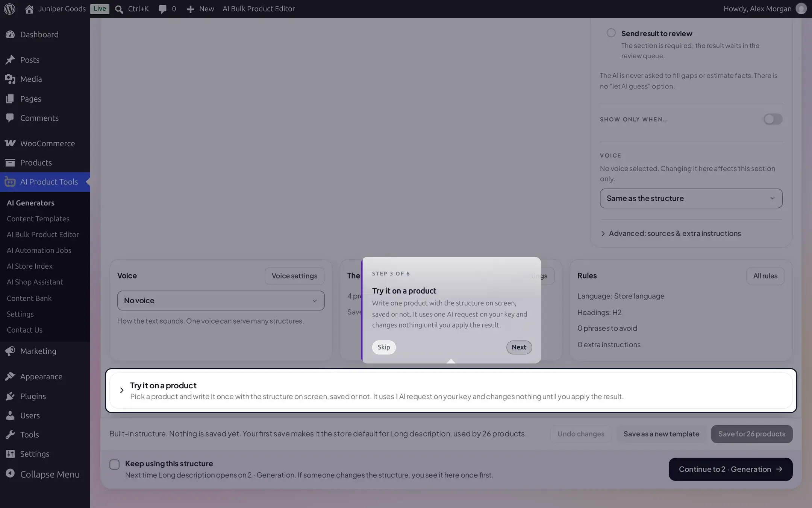This screenshot has width=812, height=508.
Task: Open comments bubble icon in admin bar
Action: [x=162, y=9]
